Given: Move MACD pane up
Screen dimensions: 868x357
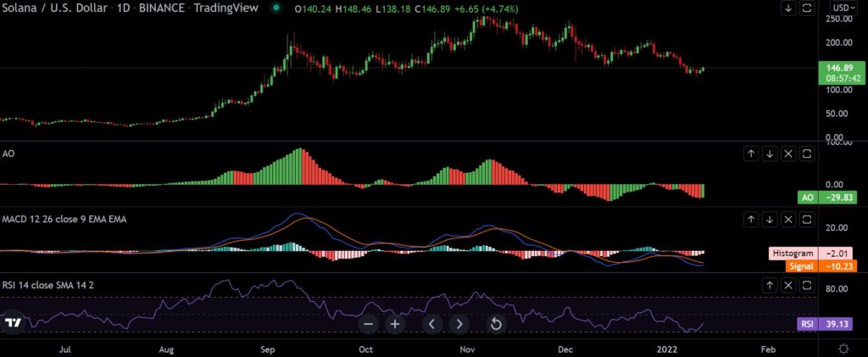Looking at the screenshot, I should 751,220.
